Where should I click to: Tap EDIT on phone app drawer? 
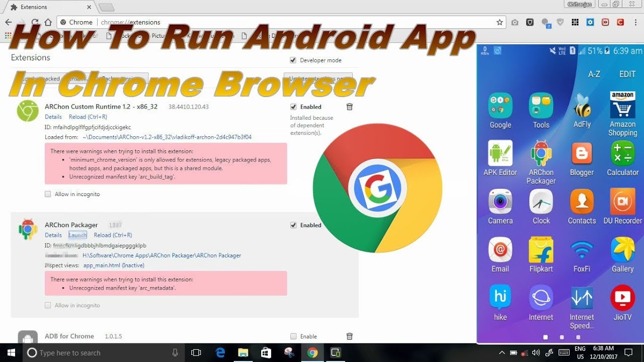(x=627, y=74)
